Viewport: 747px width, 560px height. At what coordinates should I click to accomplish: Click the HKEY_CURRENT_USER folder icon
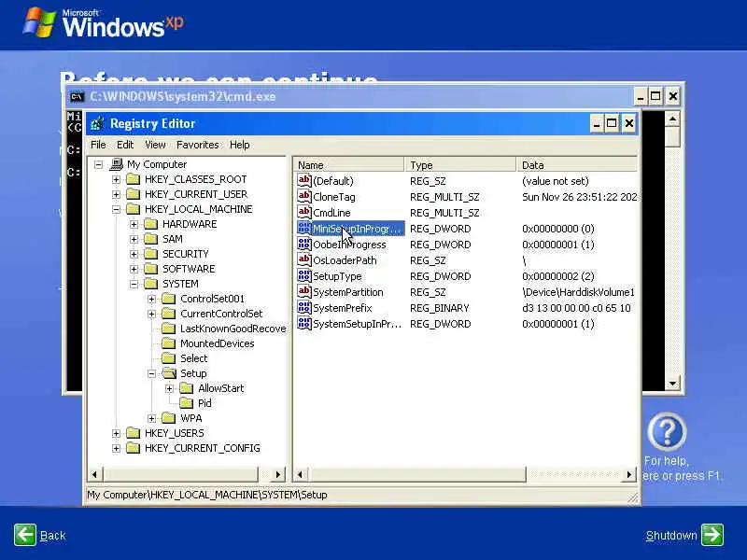click(x=134, y=194)
